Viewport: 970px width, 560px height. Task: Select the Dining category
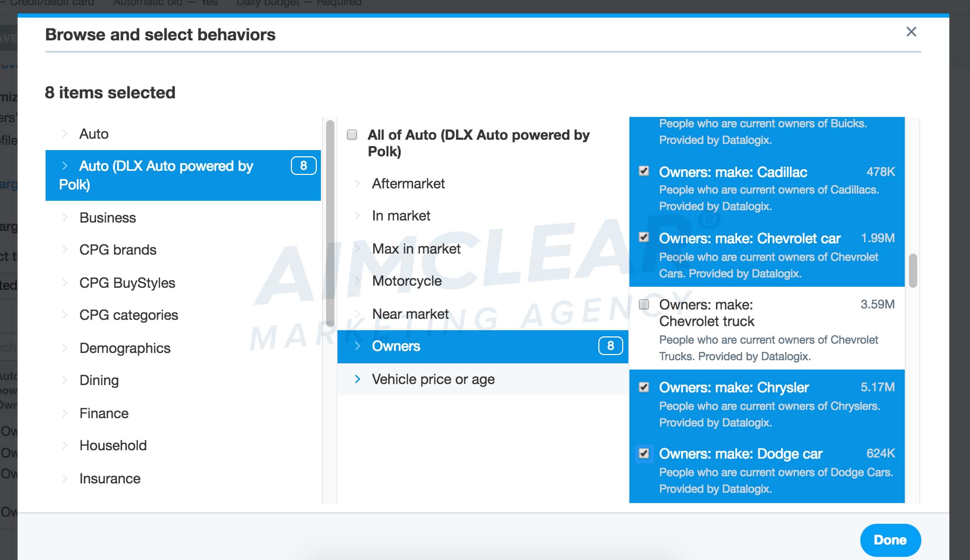pos(99,380)
